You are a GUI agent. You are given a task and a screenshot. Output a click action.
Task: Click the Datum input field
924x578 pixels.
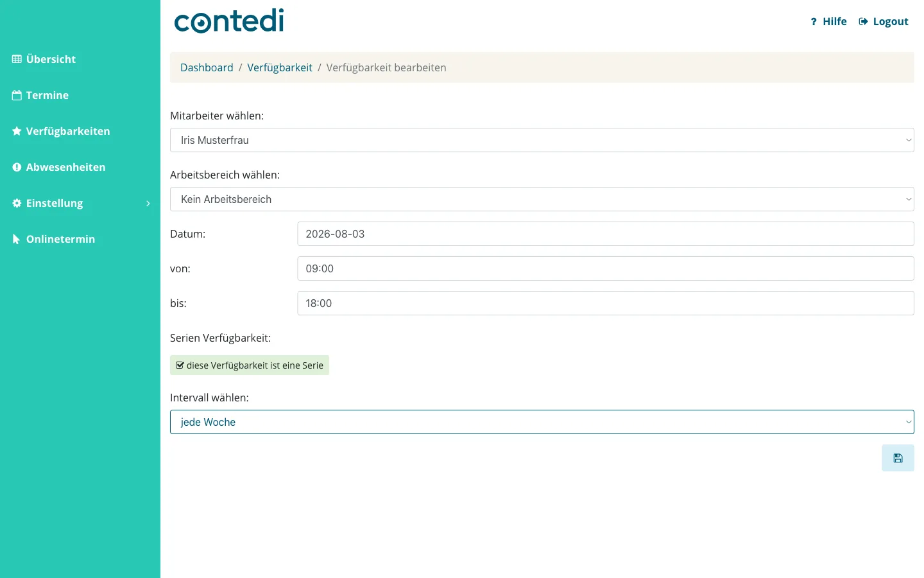point(606,234)
